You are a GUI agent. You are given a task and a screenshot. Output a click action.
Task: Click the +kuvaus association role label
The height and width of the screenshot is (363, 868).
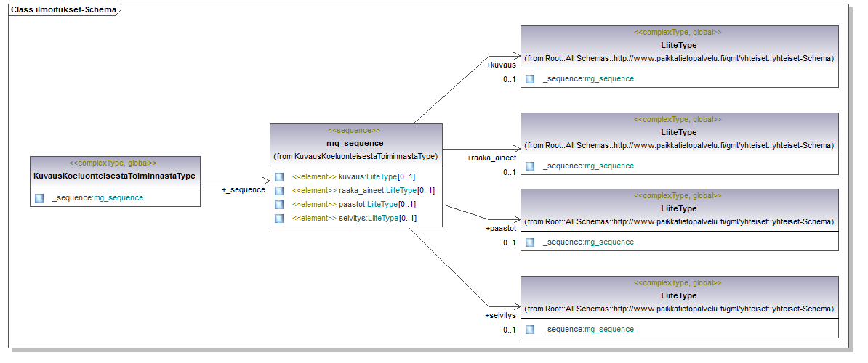(x=501, y=65)
